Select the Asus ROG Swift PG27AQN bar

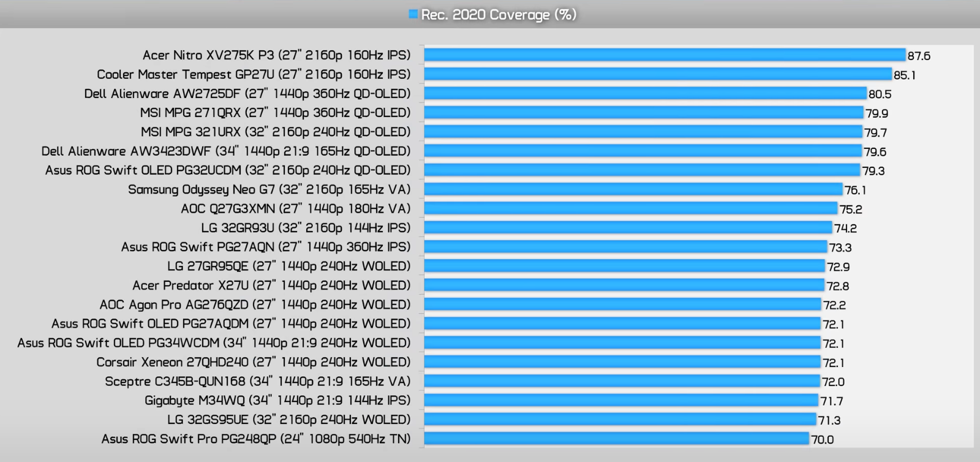tap(625, 247)
